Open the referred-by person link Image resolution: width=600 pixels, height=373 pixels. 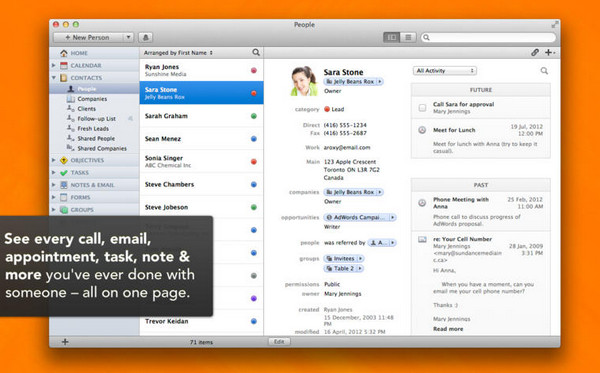pos(382,243)
